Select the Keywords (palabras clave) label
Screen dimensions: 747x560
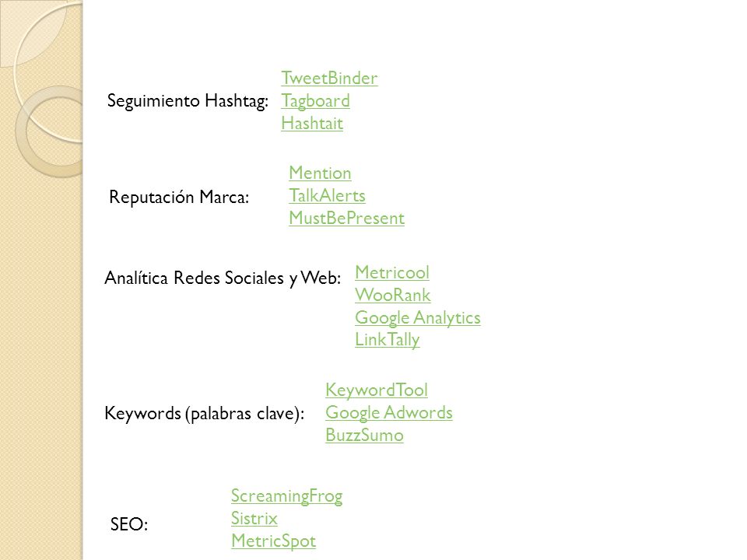[x=204, y=413]
